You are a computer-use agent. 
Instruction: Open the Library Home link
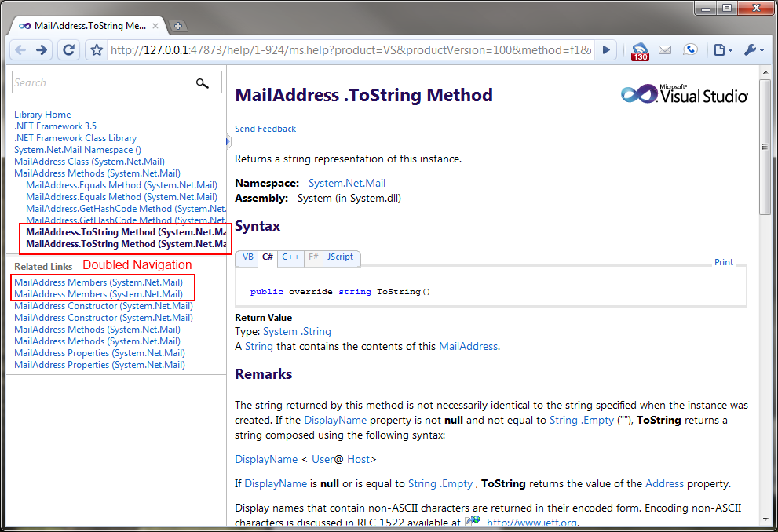pos(42,115)
